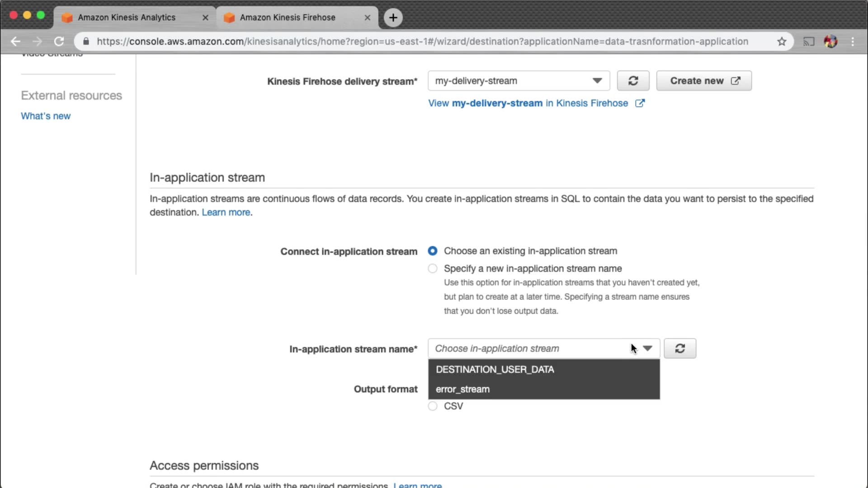Choose CSV output format
The image size is (868, 488).
point(433,406)
